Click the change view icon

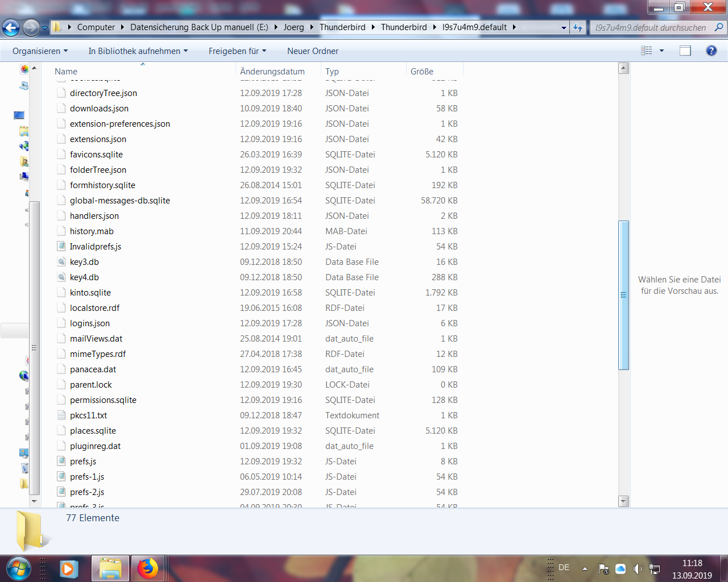pyautogui.click(x=647, y=51)
